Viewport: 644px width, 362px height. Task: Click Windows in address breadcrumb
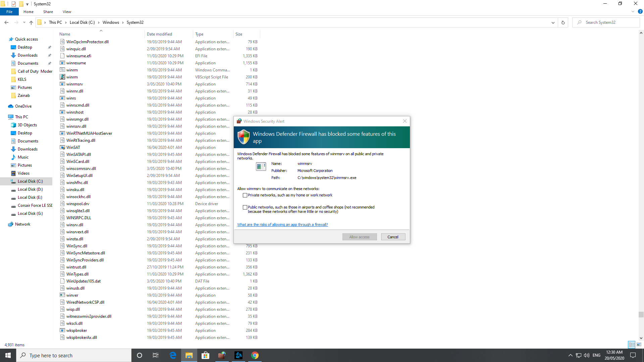(111, 22)
